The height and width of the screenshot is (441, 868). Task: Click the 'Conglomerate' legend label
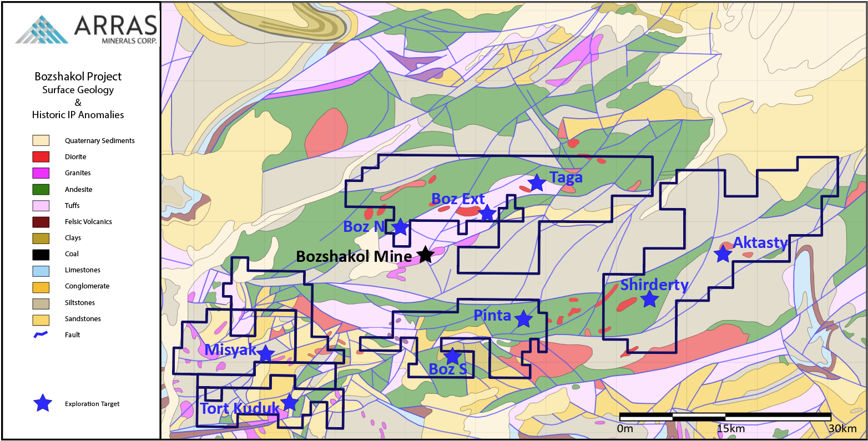[x=87, y=286]
